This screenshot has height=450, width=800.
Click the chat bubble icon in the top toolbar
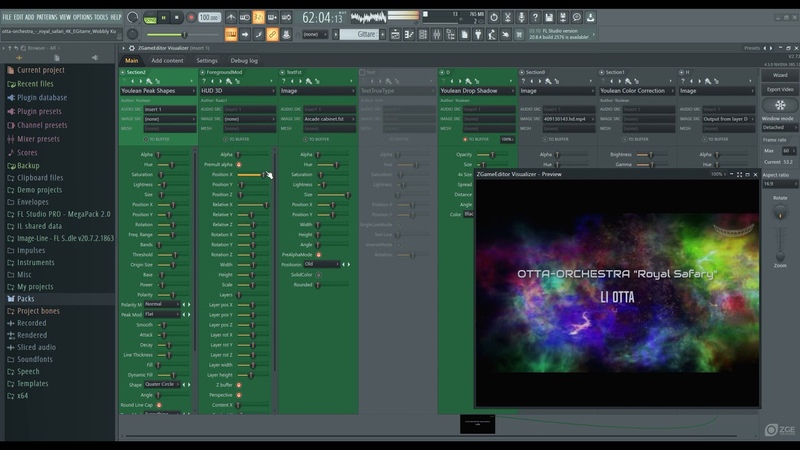click(577, 17)
